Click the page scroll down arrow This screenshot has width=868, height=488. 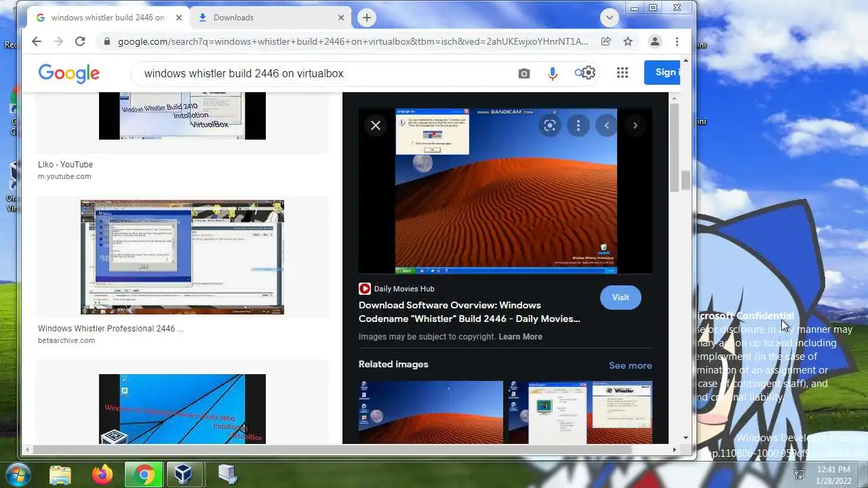coord(686,439)
